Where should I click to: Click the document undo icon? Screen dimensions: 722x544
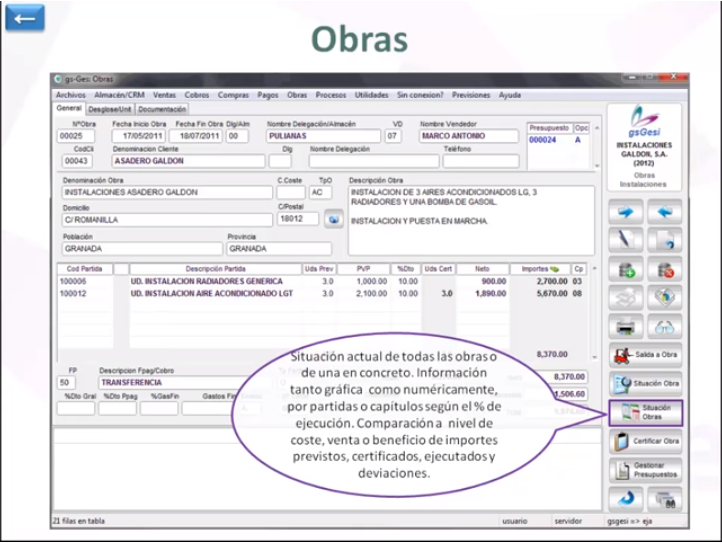(664, 240)
